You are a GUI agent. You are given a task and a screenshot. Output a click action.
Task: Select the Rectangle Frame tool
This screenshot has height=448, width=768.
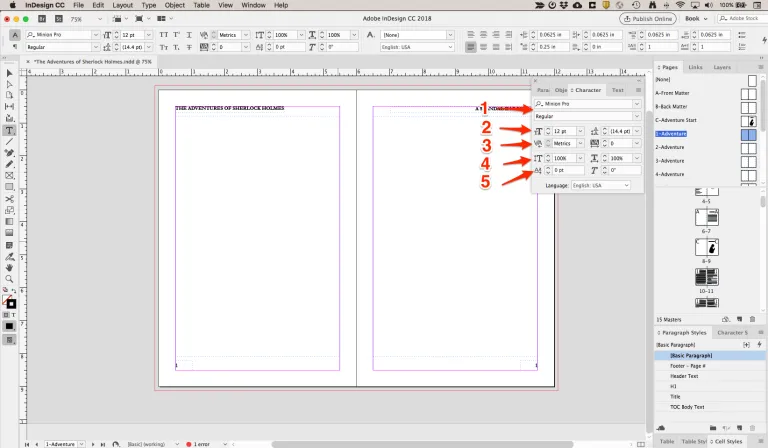click(x=9, y=175)
